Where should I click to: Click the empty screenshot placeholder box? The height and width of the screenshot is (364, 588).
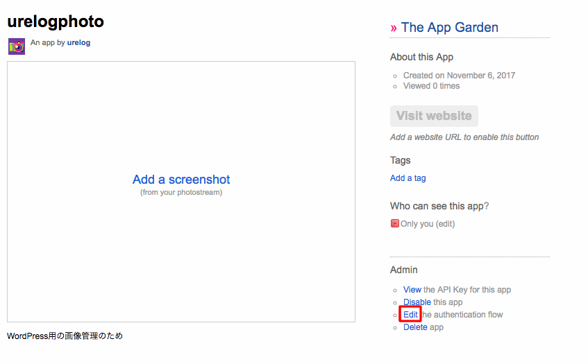pyautogui.click(x=181, y=192)
